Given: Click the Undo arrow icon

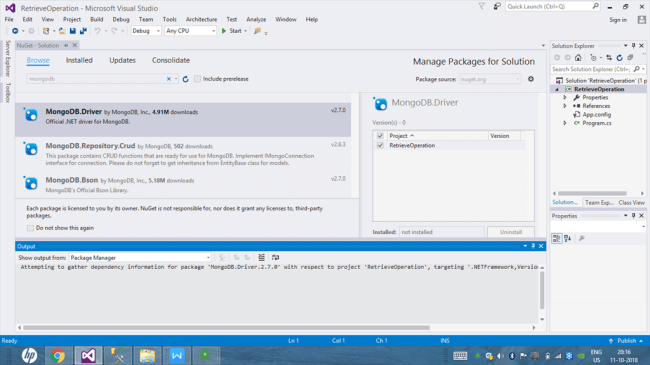Looking at the screenshot, I should pyautogui.click(x=97, y=31).
